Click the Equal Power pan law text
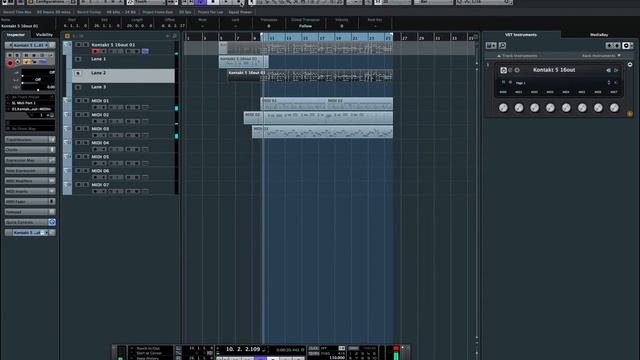640x360 pixels. pos(240,12)
